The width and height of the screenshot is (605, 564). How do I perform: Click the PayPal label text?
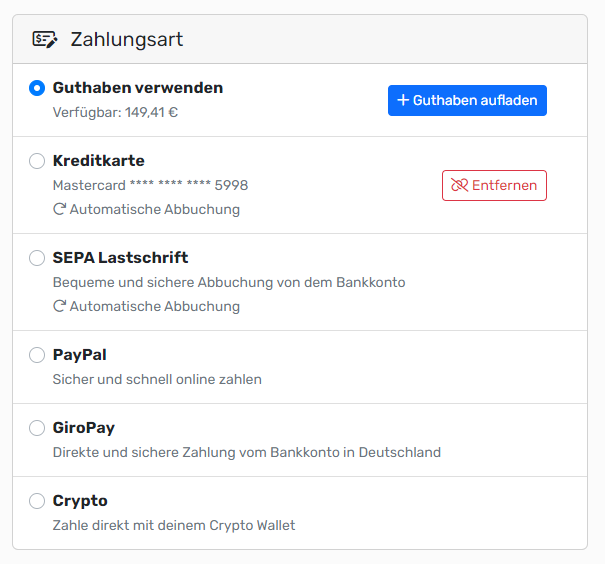pyautogui.click(x=80, y=355)
